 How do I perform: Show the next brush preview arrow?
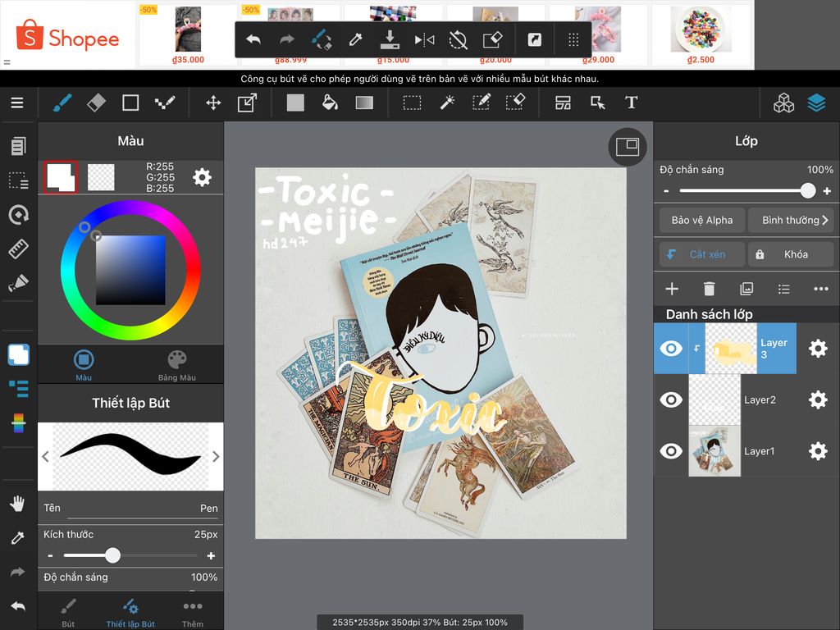pos(216,456)
